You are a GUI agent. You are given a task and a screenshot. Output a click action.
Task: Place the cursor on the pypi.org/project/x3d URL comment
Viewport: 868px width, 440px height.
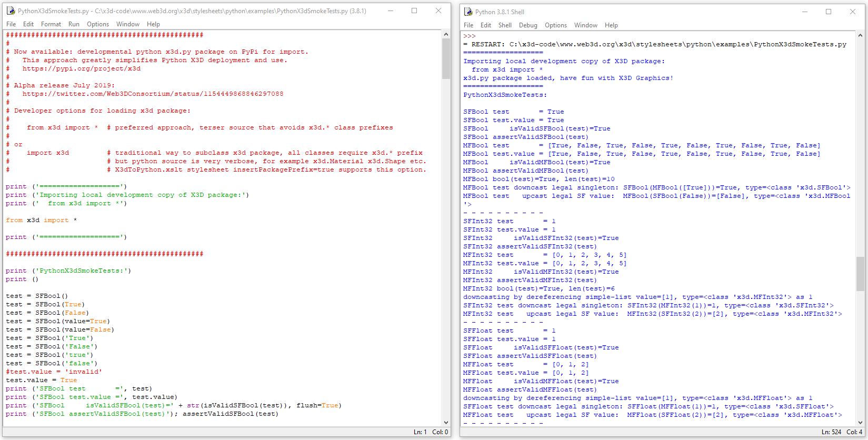[81, 68]
